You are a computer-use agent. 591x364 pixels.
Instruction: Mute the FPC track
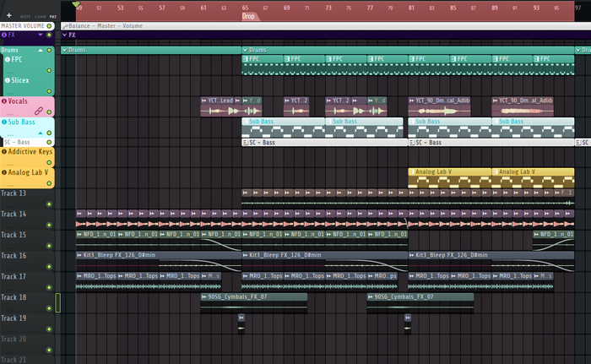point(49,70)
